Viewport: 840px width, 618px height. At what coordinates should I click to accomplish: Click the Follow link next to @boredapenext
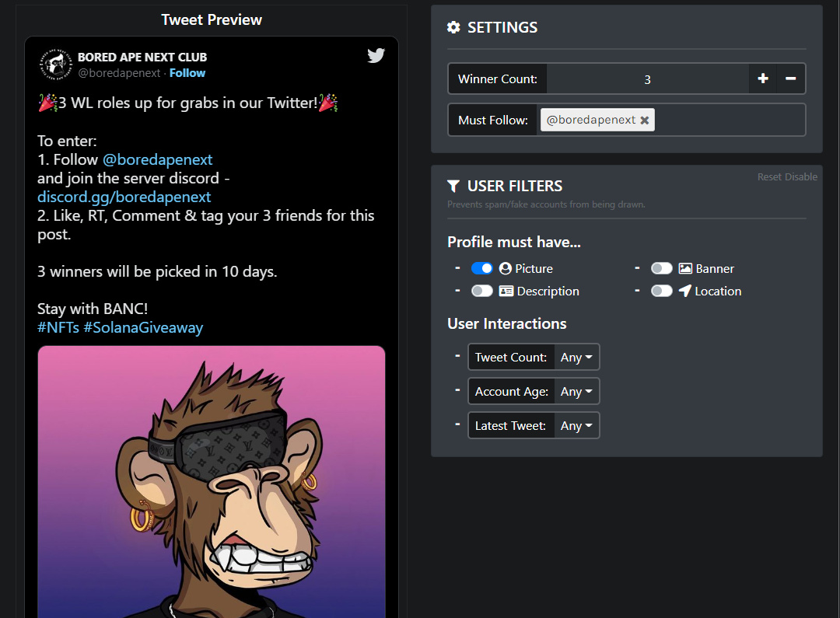[187, 72]
